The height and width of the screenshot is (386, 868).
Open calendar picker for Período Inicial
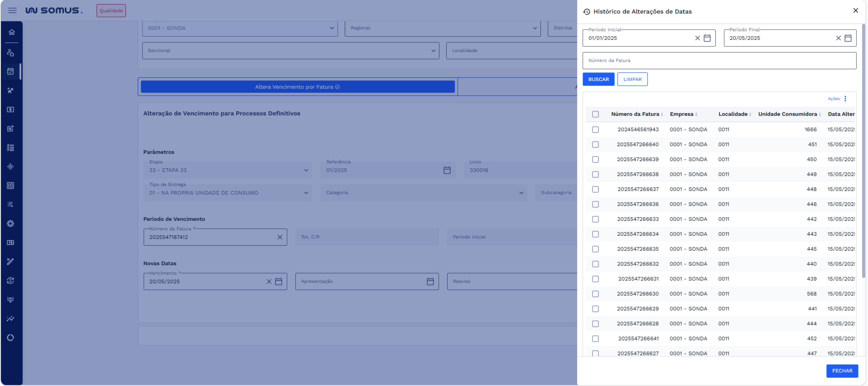(x=707, y=38)
